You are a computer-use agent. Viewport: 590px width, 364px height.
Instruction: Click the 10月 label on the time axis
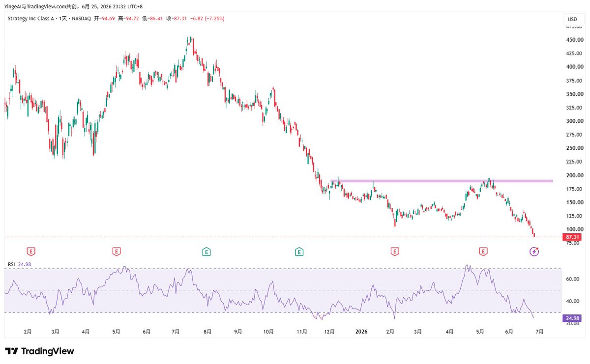[x=268, y=332]
